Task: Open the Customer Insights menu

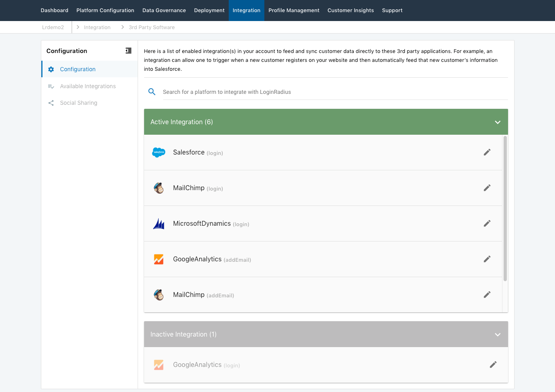Action: (x=351, y=11)
